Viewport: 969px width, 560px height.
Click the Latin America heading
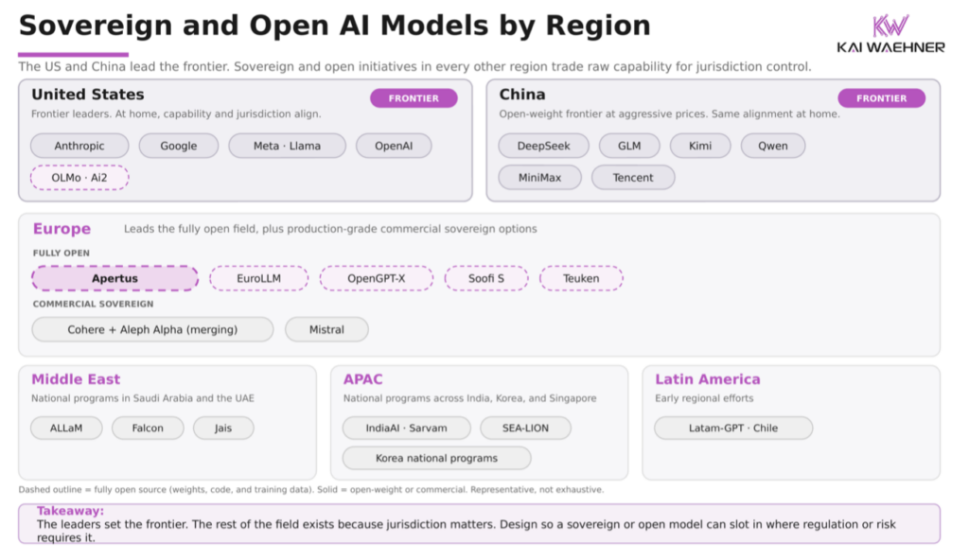click(x=708, y=379)
